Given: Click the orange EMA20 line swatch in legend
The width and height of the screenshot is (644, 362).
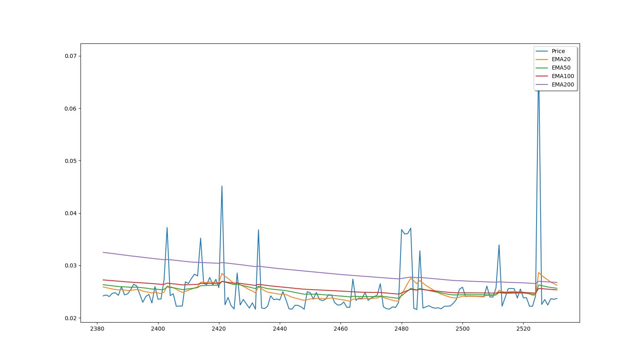Looking at the screenshot, I should [x=542, y=60].
